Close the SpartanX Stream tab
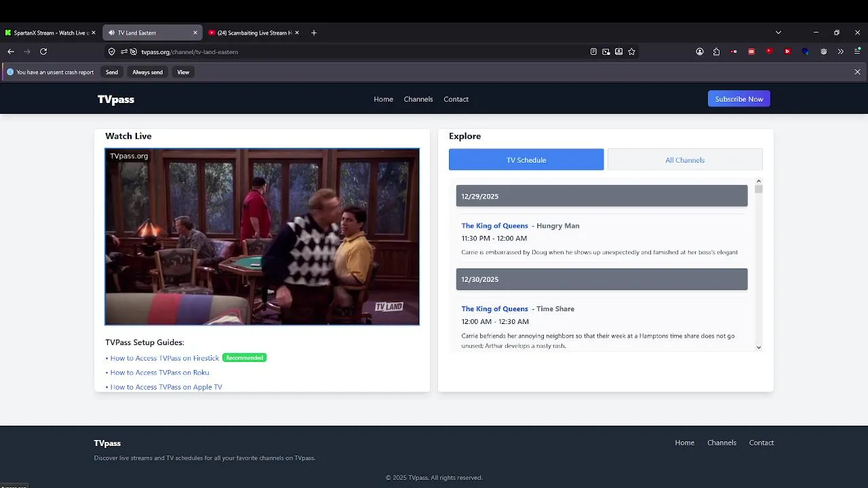Image resolution: width=868 pixels, height=488 pixels. pos(94,33)
